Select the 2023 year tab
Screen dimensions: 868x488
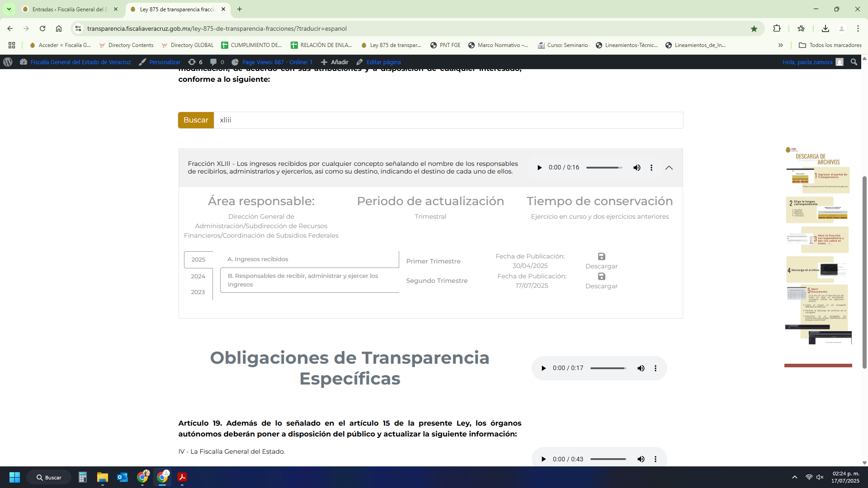(x=198, y=292)
